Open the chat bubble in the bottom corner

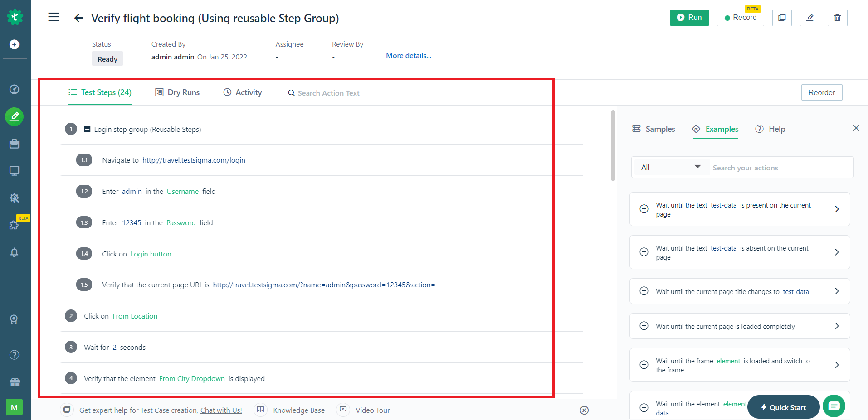pyautogui.click(x=834, y=406)
